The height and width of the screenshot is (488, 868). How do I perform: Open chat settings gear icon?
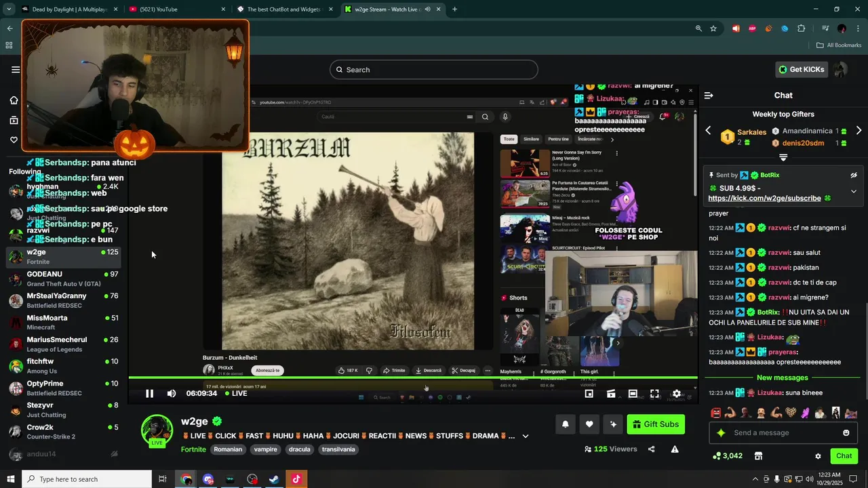tap(818, 456)
